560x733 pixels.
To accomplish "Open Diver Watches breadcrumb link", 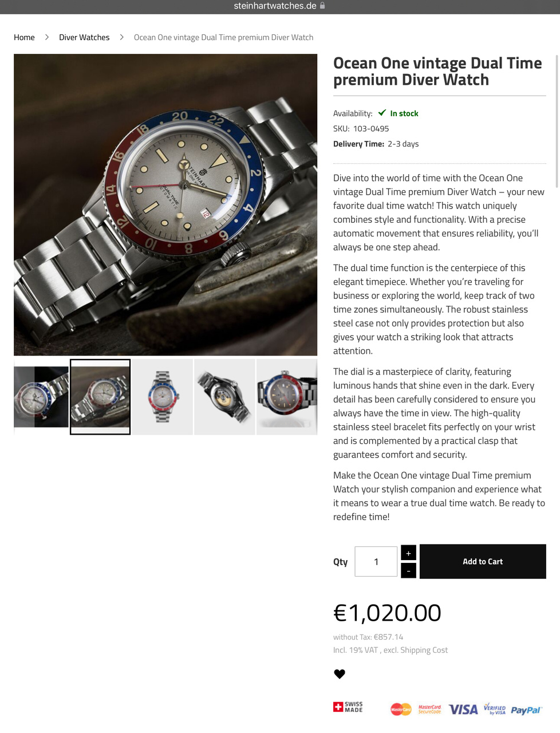I will click(84, 37).
